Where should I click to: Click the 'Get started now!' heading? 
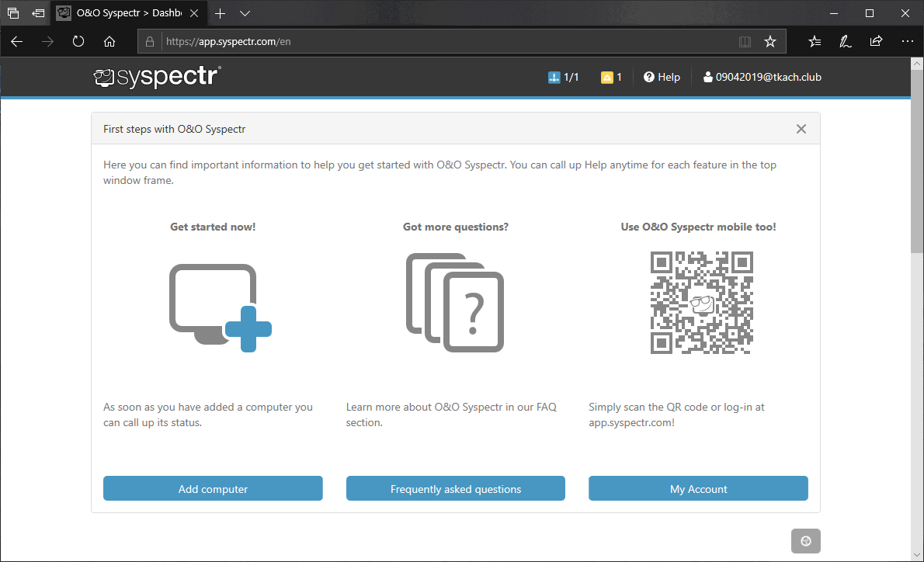click(x=213, y=227)
